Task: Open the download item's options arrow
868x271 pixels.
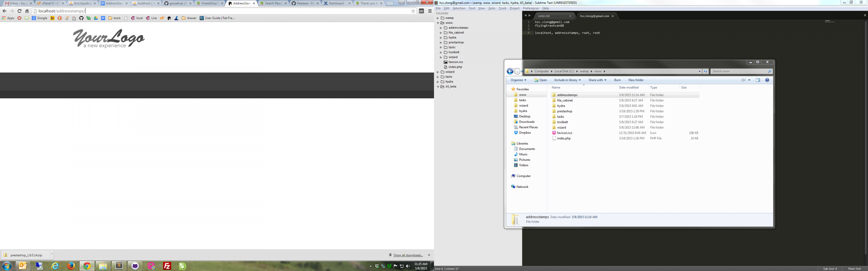Action: point(52,254)
